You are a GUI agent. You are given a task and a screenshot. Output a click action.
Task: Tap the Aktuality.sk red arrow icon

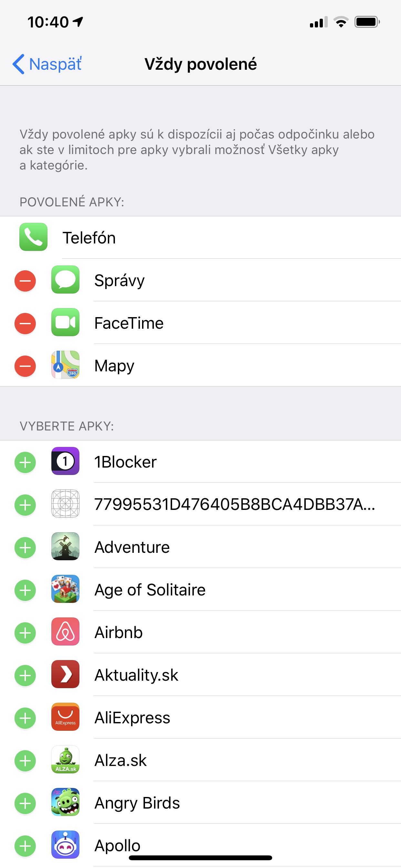(65, 674)
